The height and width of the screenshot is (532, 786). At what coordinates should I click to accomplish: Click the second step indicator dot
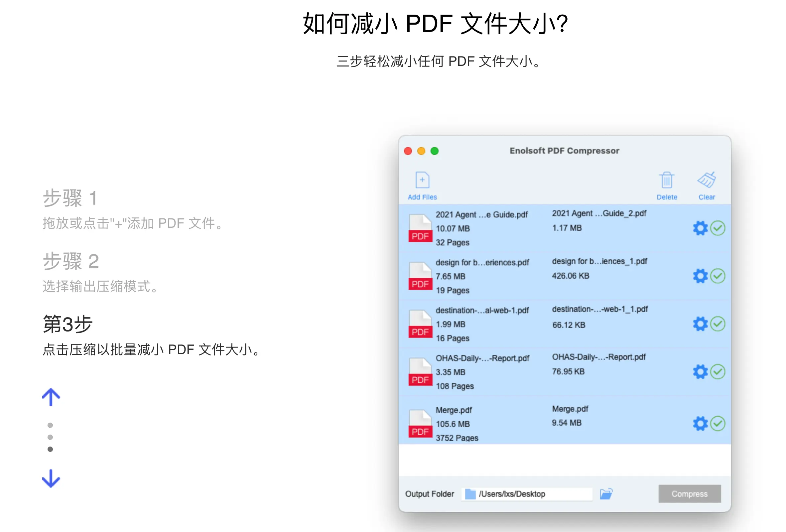pos(50,437)
